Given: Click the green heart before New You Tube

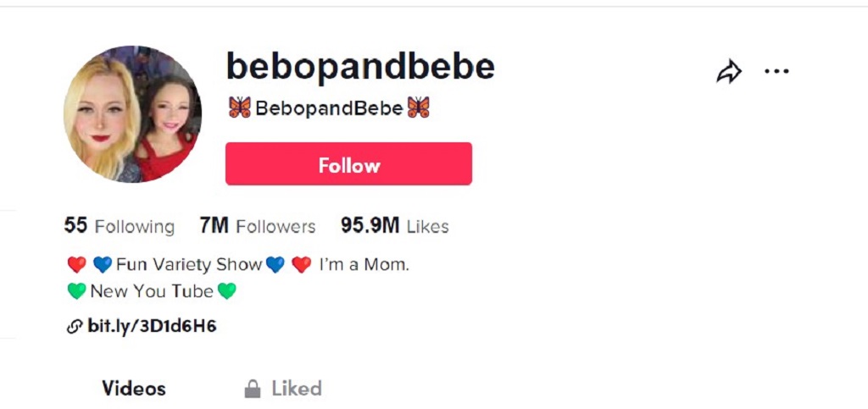Looking at the screenshot, I should (77, 291).
